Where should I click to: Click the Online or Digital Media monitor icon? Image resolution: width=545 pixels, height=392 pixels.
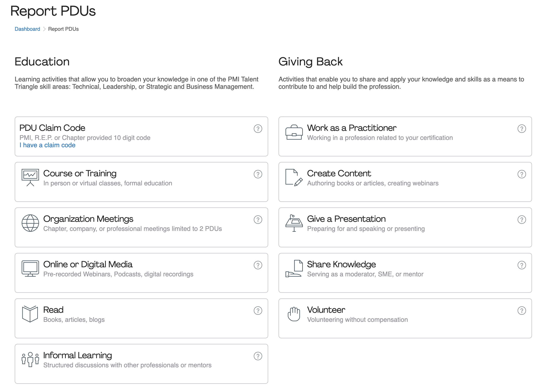click(x=30, y=268)
